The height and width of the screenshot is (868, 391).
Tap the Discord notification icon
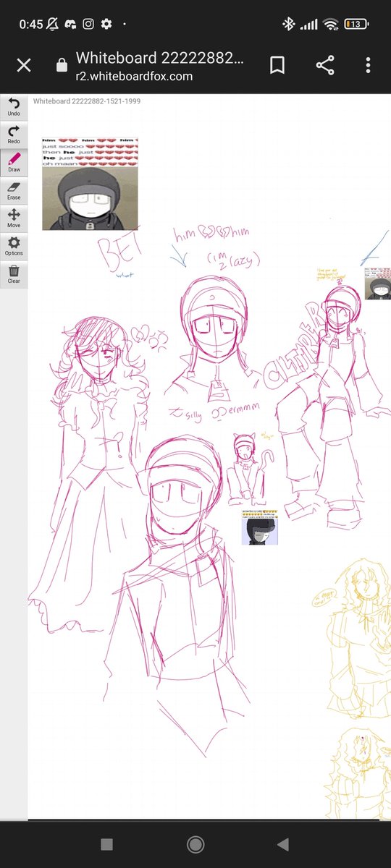pyautogui.click(x=72, y=24)
